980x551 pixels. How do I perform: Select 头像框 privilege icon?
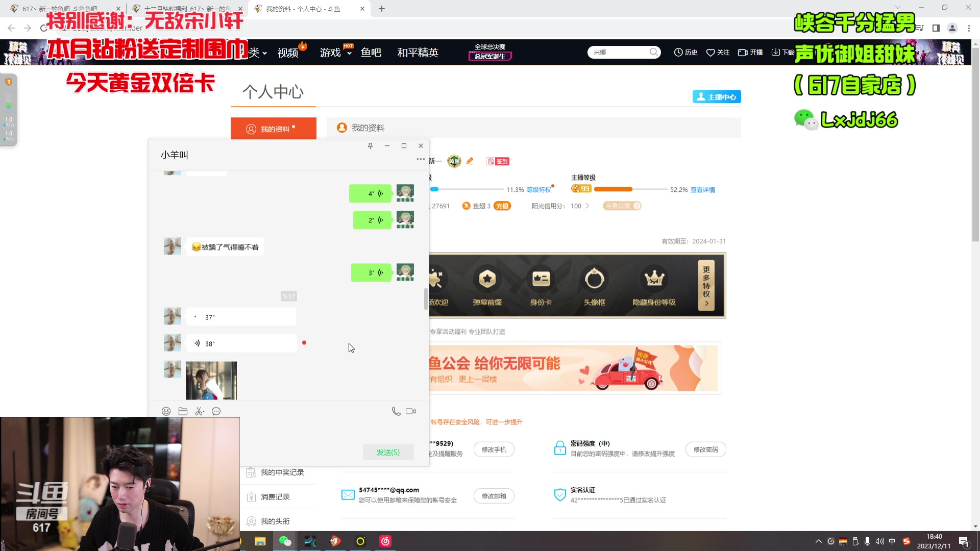pos(595,286)
